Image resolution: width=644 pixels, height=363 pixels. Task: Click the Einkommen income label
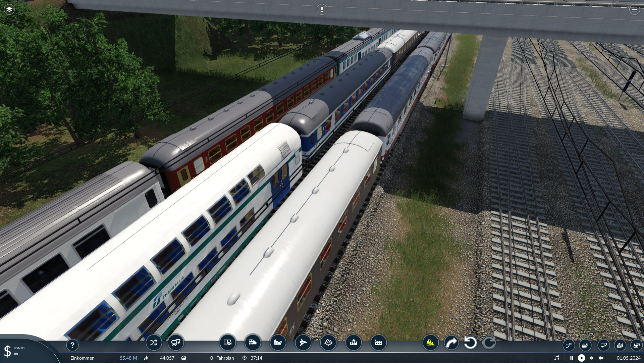coord(83,358)
